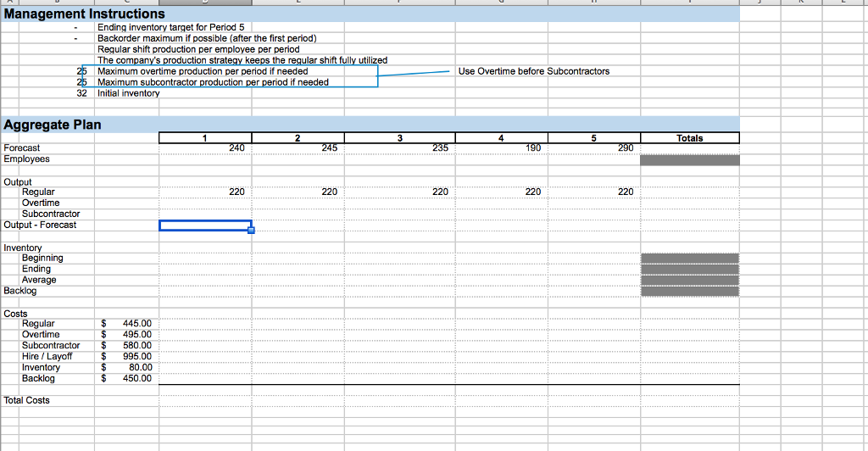This screenshot has height=451, width=868.
Task: Click the Forecast row label
Action: pos(21,148)
